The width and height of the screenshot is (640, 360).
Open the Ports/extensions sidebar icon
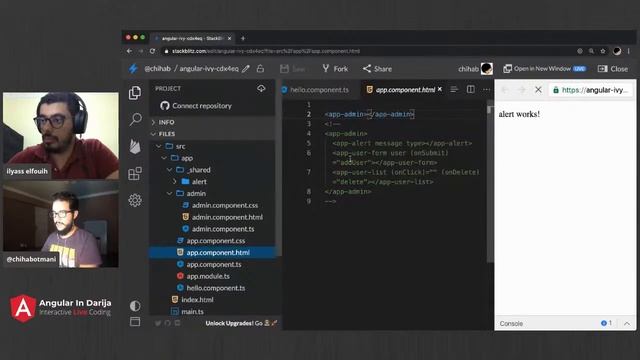click(135, 173)
